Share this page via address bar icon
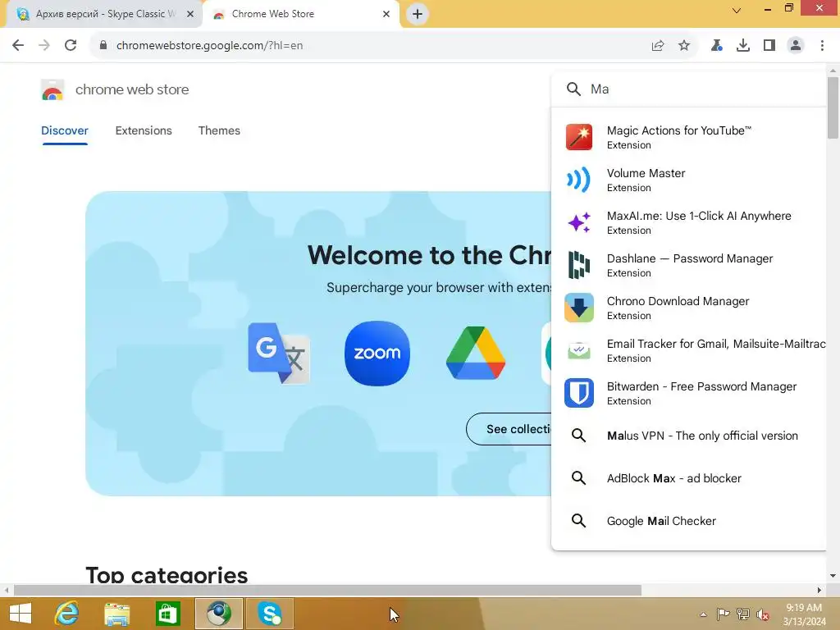840x630 pixels. (658, 46)
